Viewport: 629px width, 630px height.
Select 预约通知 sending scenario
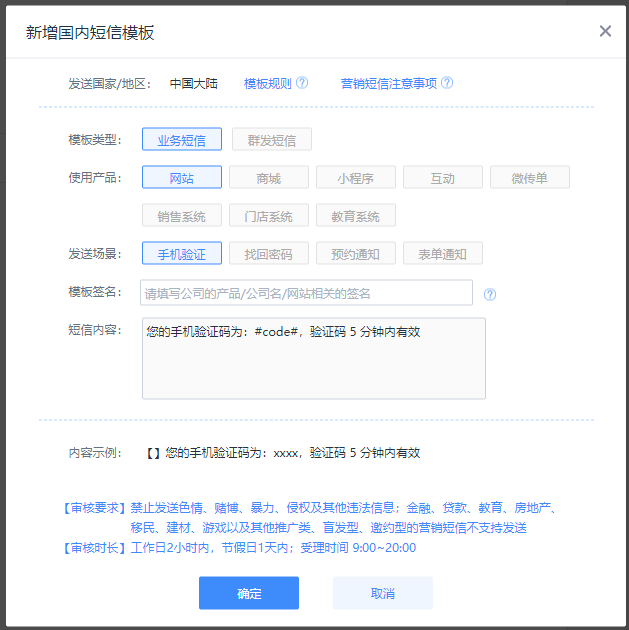click(355, 254)
